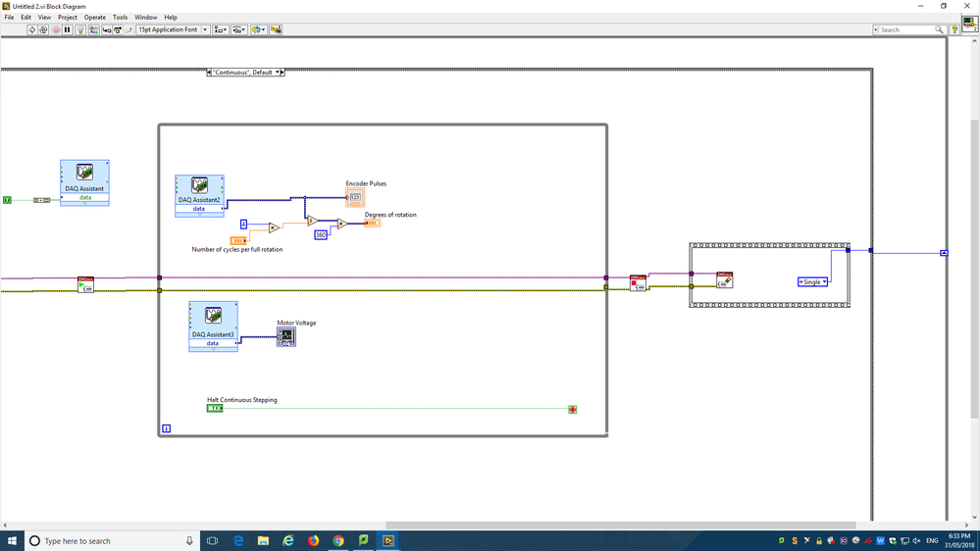Click the while loop iteration terminal
Screen dimensions: 980x551
[166, 428]
